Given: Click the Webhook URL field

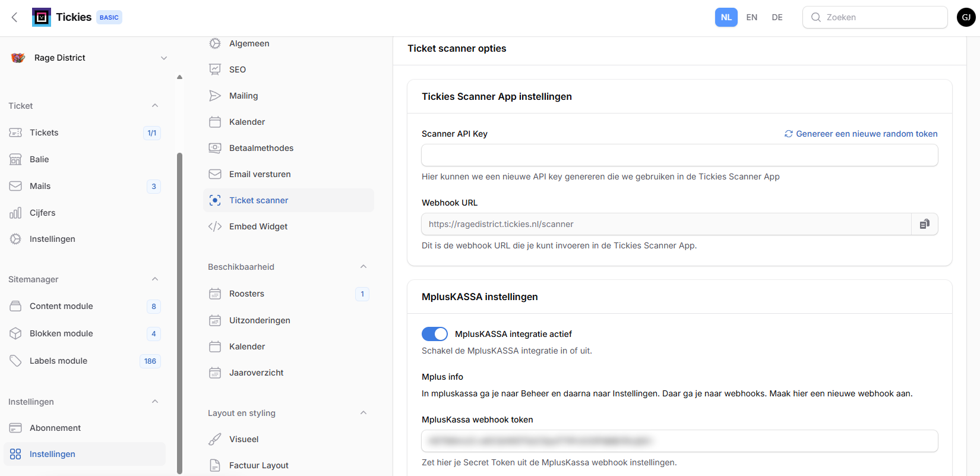Looking at the screenshot, I should [x=666, y=224].
